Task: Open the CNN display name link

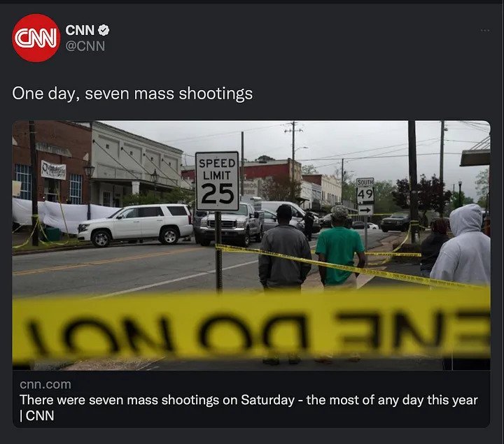Action: pos(80,30)
